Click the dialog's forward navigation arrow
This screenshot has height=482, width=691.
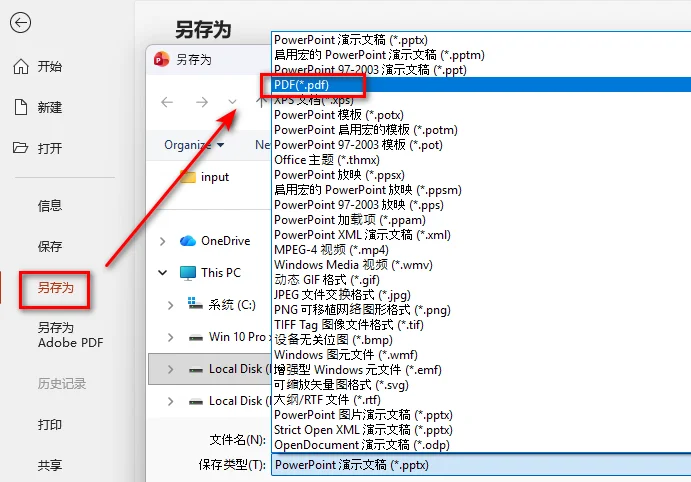[202, 102]
